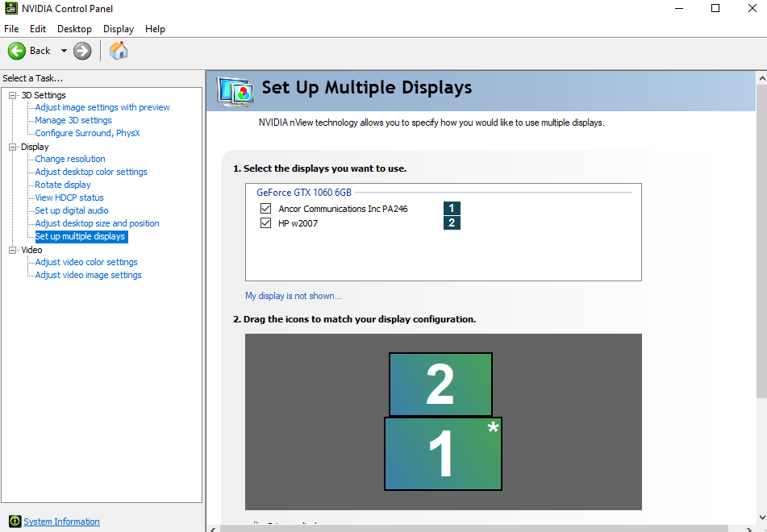The width and height of the screenshot is (767, 532).
Task: Click the green Back arrow icon
Action: click(17, 51)
